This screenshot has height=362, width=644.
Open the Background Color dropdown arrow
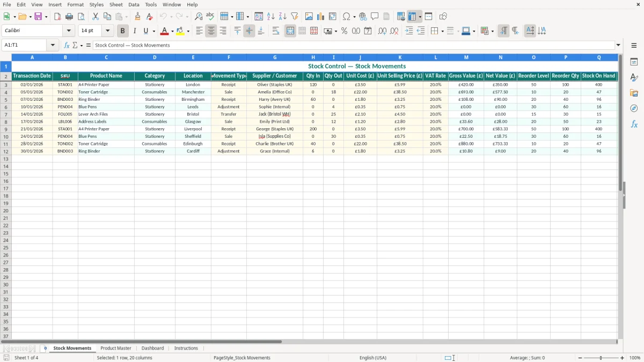click(188, 31)
